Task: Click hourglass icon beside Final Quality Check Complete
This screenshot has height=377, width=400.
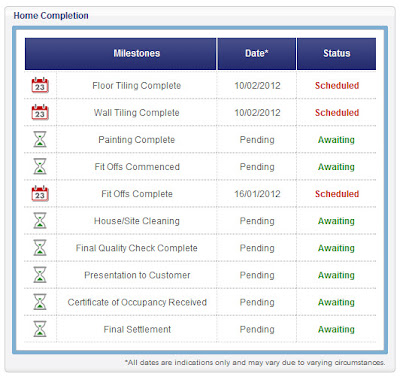Action: pos(40,248)
